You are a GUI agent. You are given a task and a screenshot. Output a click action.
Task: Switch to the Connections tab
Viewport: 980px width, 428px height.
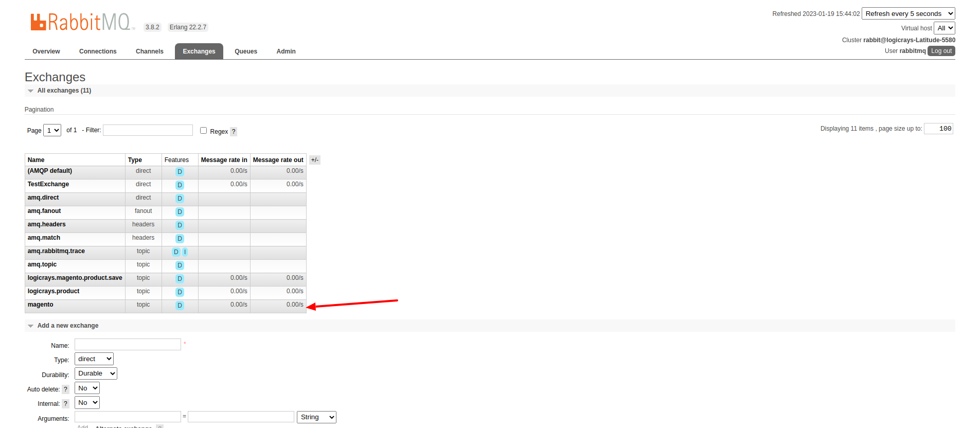pyautogui.click(x=98, y=51)
